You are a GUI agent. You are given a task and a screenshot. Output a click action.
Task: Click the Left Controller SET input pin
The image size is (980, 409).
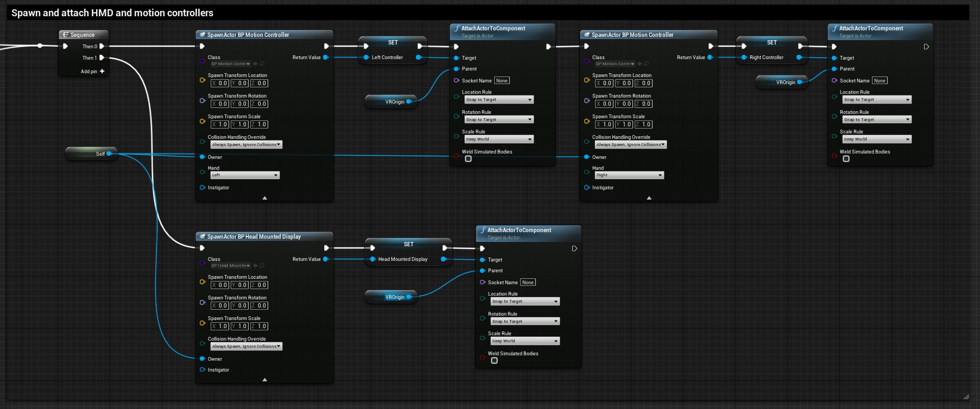pyautogui.click(x=366, y=57)
